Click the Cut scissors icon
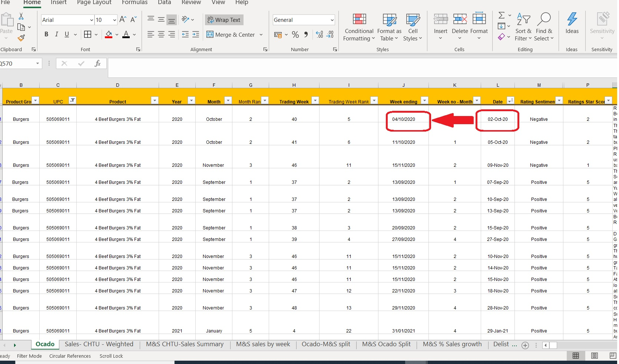Viewport: 619px width, 364px height. point(21,16)
